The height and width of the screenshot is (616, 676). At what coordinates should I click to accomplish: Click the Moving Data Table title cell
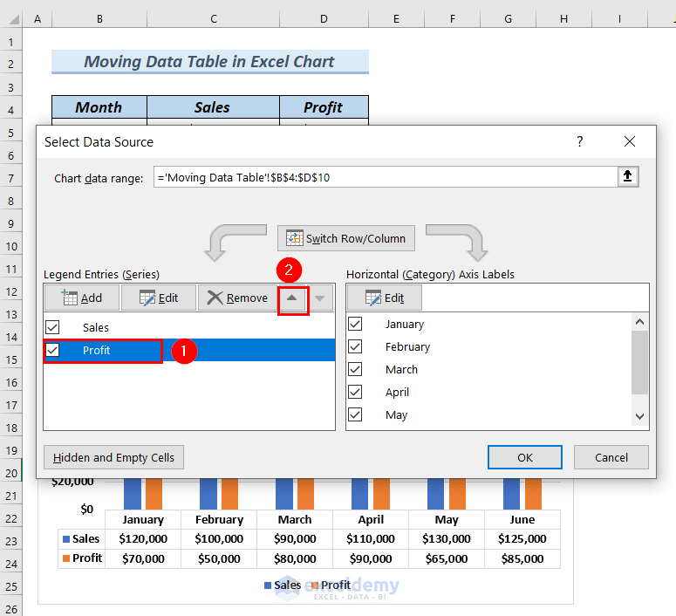tap(210, 61)
